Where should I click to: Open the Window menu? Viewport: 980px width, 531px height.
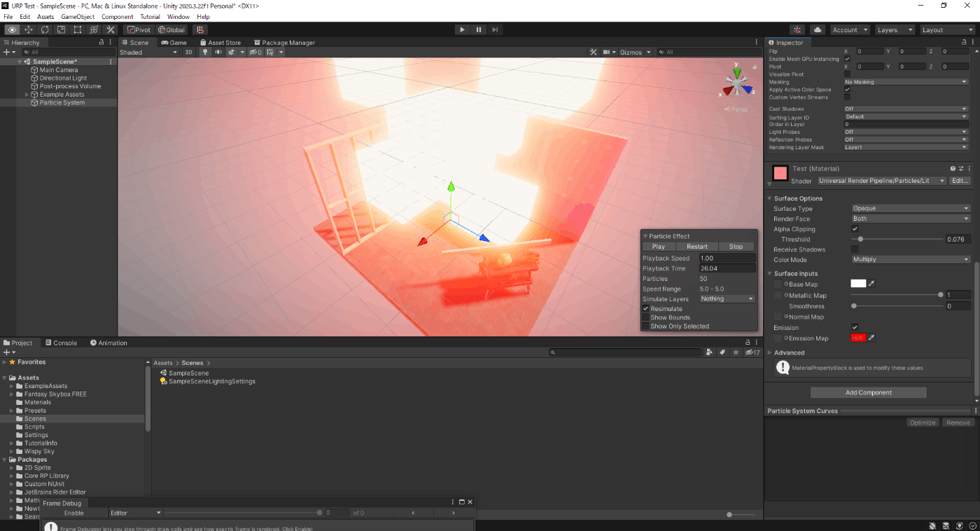[178, 17]
